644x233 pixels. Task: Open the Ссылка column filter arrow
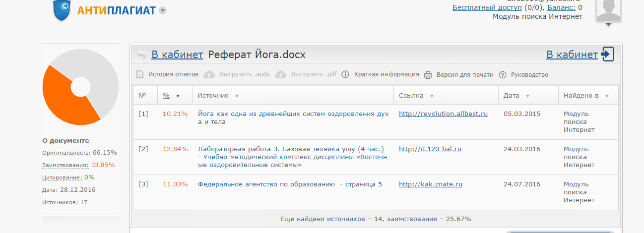coord(432,96)
